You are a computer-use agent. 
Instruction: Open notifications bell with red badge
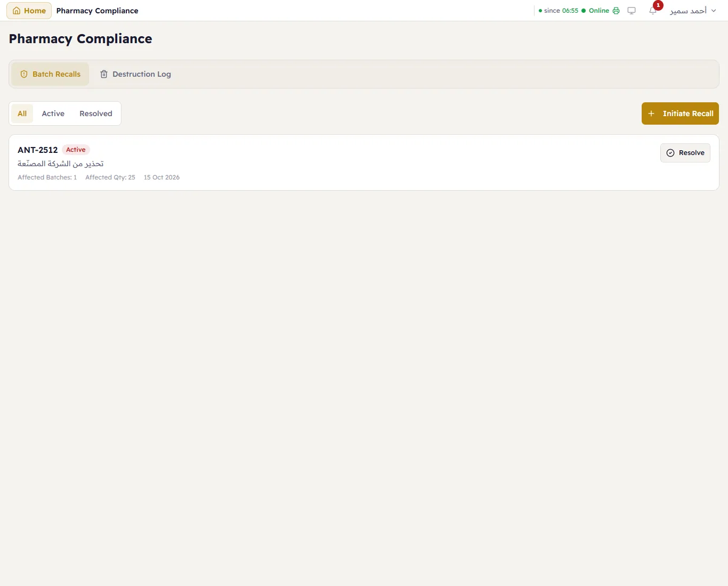pos(653,10)
